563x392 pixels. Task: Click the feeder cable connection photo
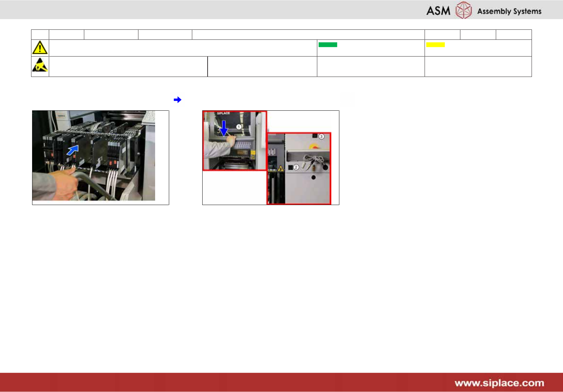94,156
